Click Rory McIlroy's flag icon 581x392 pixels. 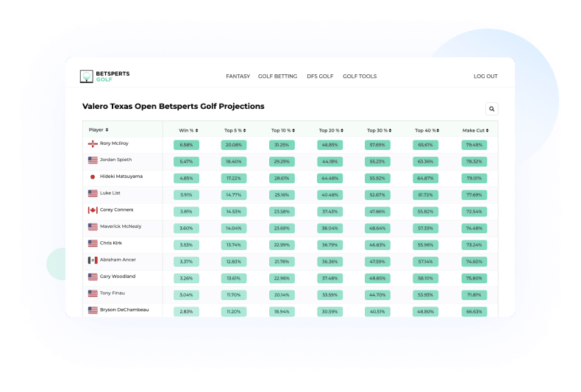click(93, 143)
